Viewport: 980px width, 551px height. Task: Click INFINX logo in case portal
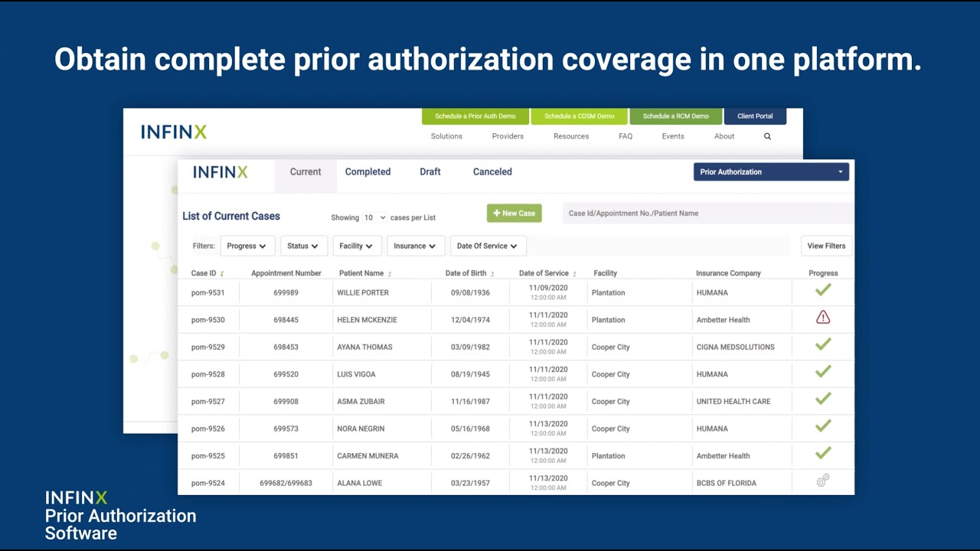point(220,172)
